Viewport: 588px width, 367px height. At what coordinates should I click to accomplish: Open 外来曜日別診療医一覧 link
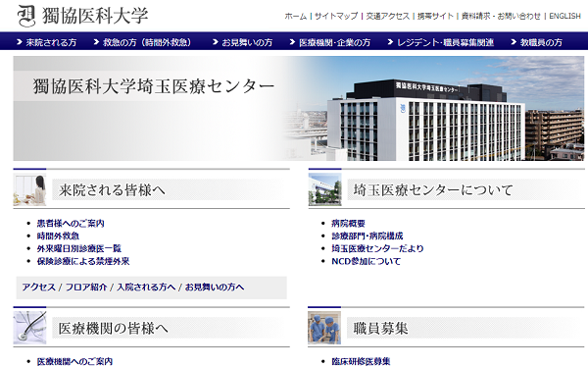pyautogui.click(x=79, y=248)
